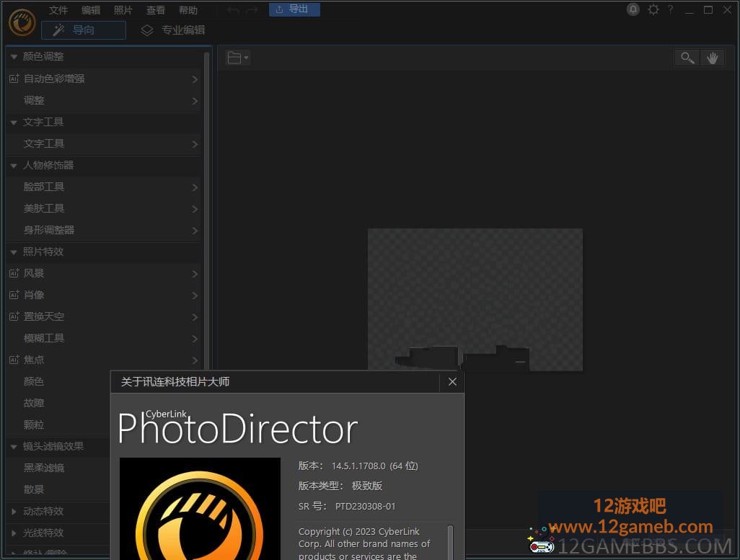
Task: Close the 关于讯连科技相片大师 dialog
Action: (x=452, y=382)
